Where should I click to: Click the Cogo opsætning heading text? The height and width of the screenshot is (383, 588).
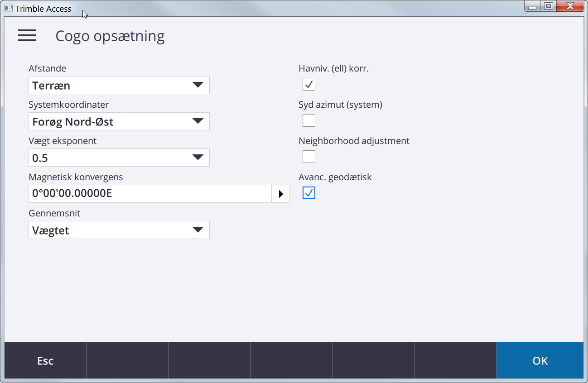click(x=110, y=36)
